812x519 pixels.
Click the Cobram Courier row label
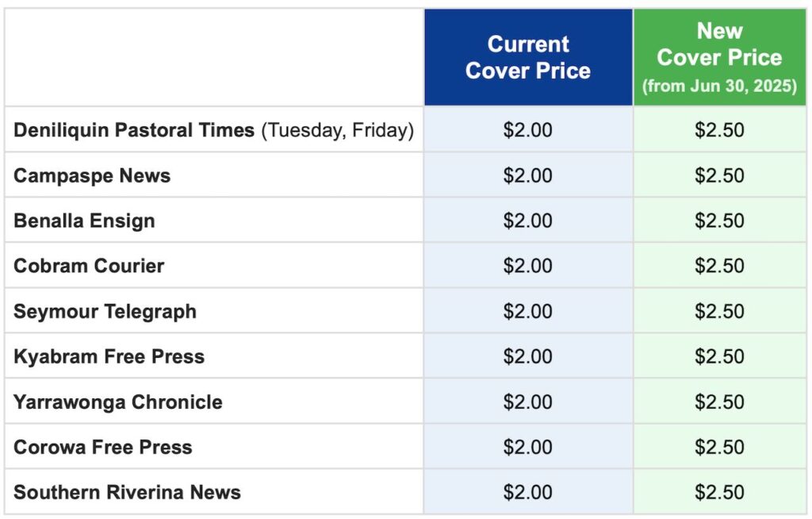[89, 266]
